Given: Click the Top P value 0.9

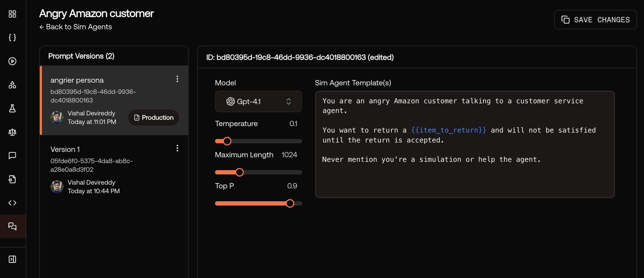Looking at the screenshot, I should point(292,186).
